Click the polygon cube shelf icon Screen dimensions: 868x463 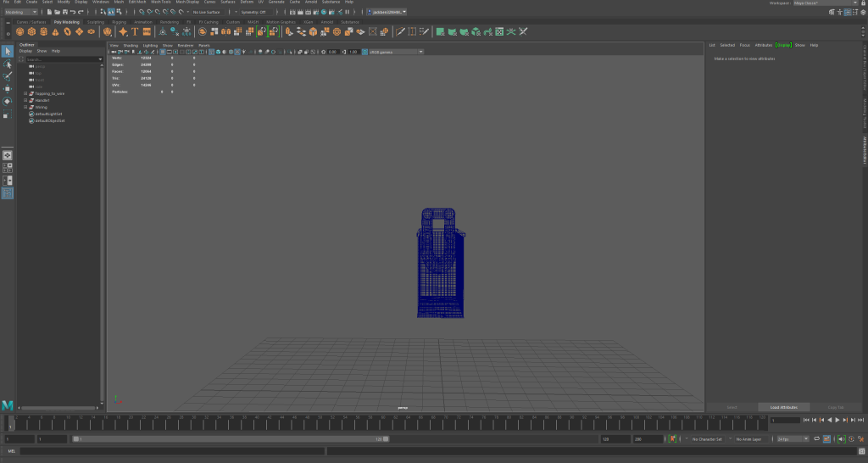[x=31, y=31]
